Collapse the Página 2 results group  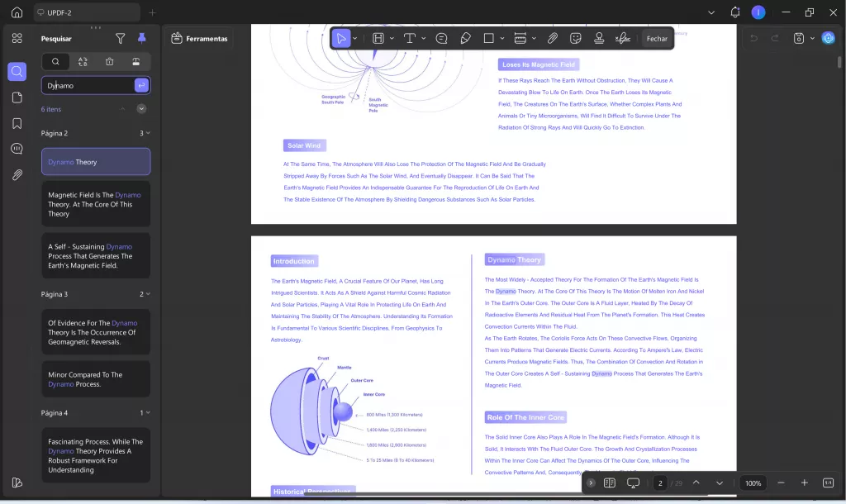click(148, 133)
